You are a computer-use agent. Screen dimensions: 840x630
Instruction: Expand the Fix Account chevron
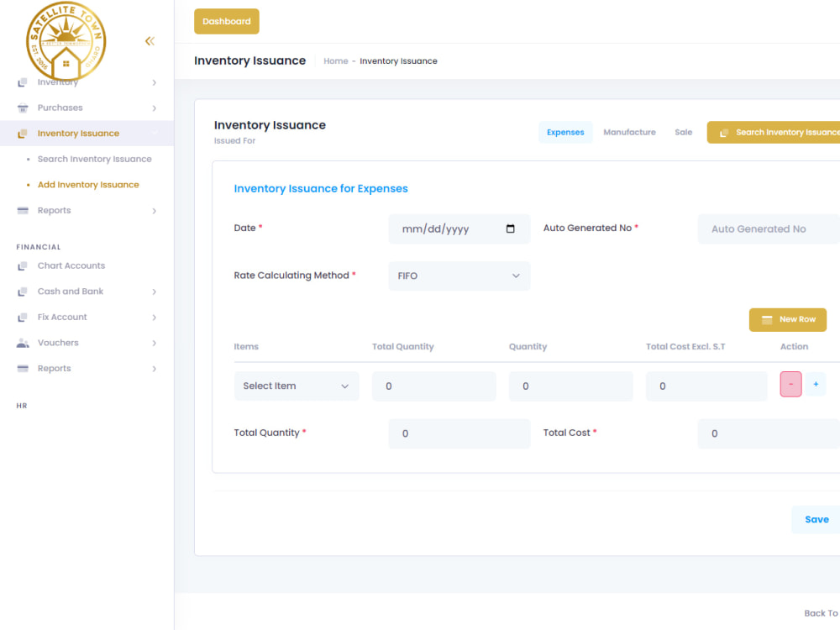tap(155, 318)
